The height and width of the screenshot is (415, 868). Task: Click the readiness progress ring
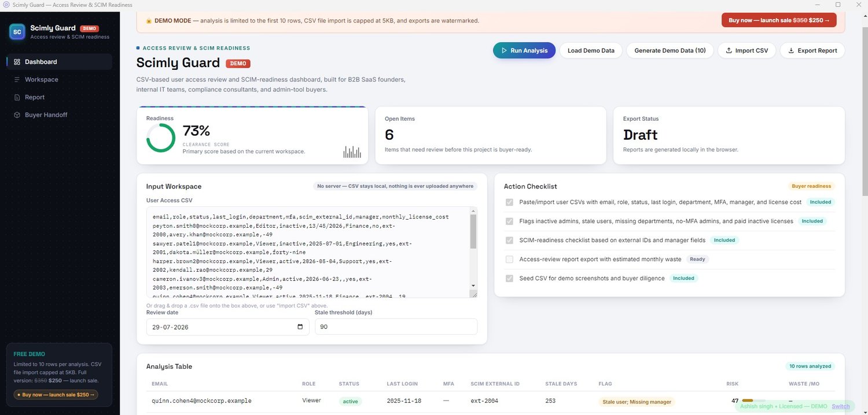tap(161, 138)
